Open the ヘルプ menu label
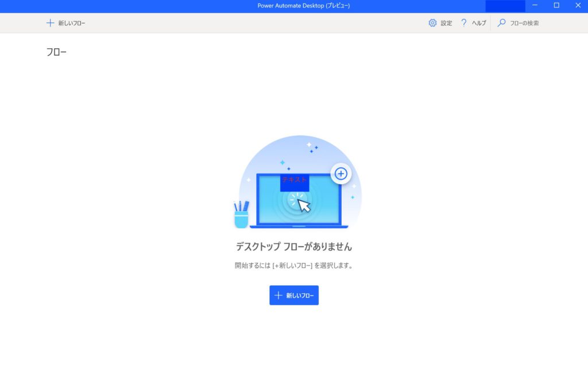Image resolution: width=588 pixels, height=366 pixels. [479, 23]
